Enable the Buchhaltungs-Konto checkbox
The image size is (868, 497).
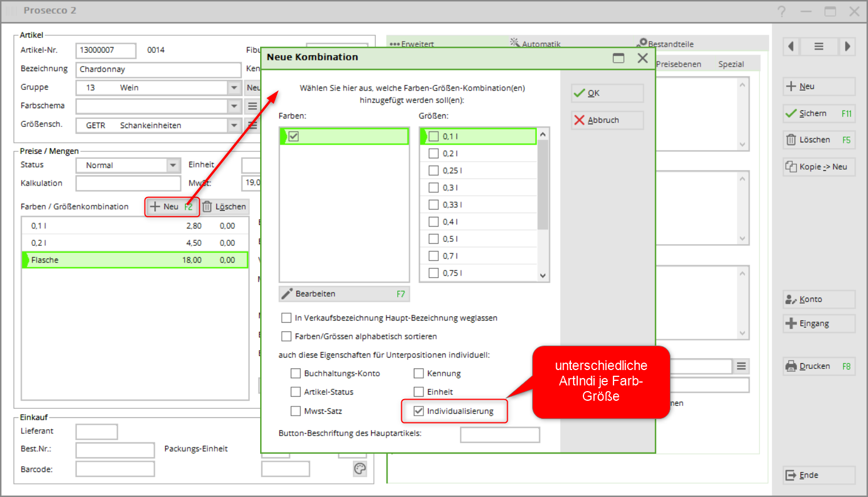295,373
